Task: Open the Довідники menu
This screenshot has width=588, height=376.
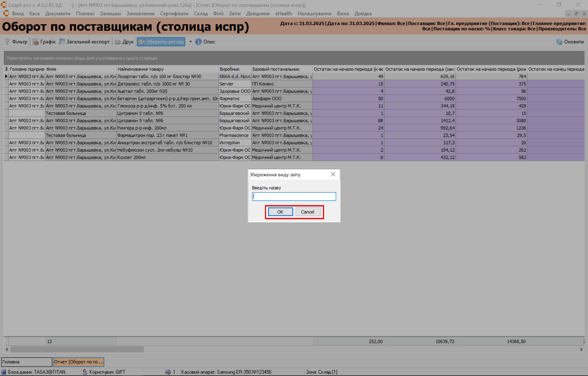Action: click(x=258, y=14)
